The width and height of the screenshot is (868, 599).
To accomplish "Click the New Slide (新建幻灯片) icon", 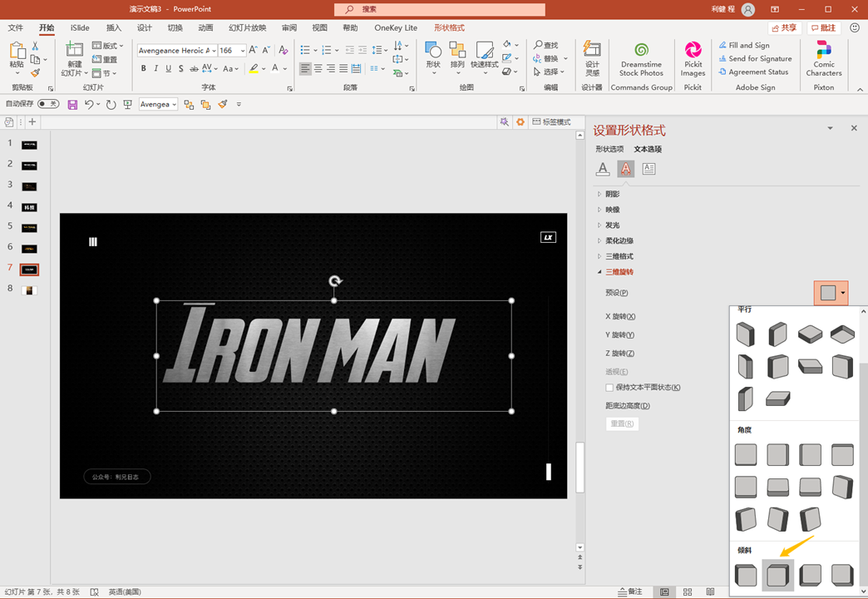I will click(74, 51).
